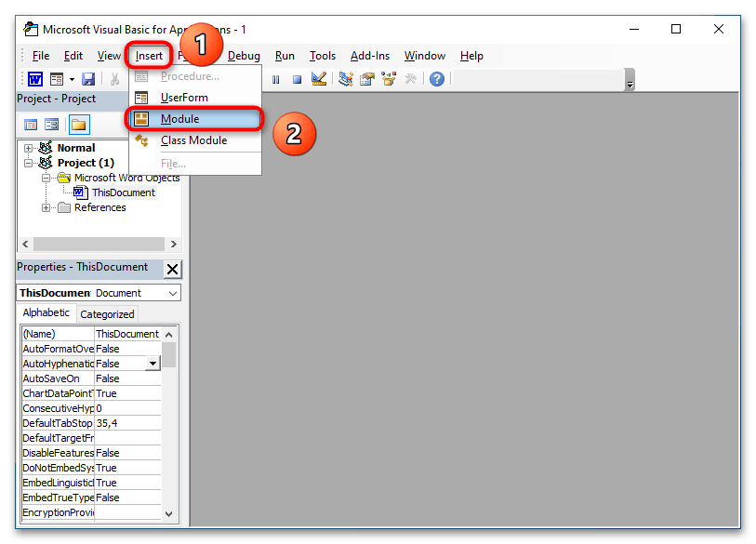Image resolution: width=756 pixels, height=544 pixels.
Task: Expand the References folder node
Action: click(x=46, y=207)
